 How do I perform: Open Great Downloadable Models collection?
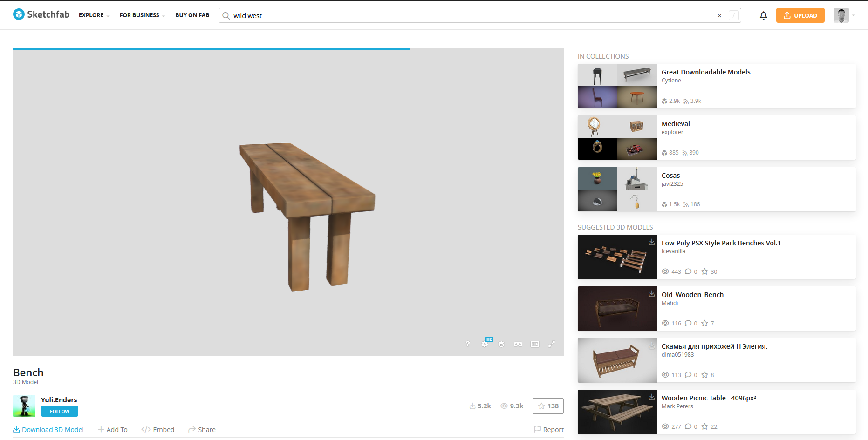pyautogui.click(x=717, y=86)
